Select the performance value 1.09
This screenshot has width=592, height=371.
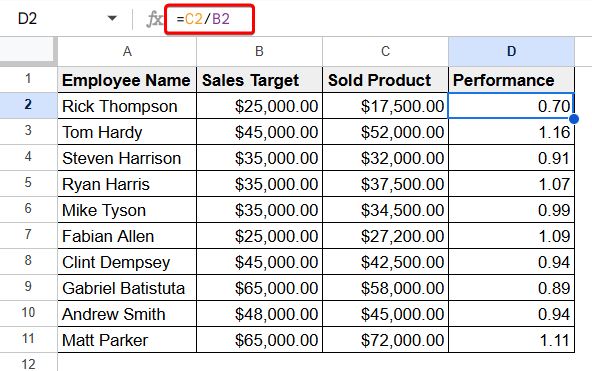point(512,236)
